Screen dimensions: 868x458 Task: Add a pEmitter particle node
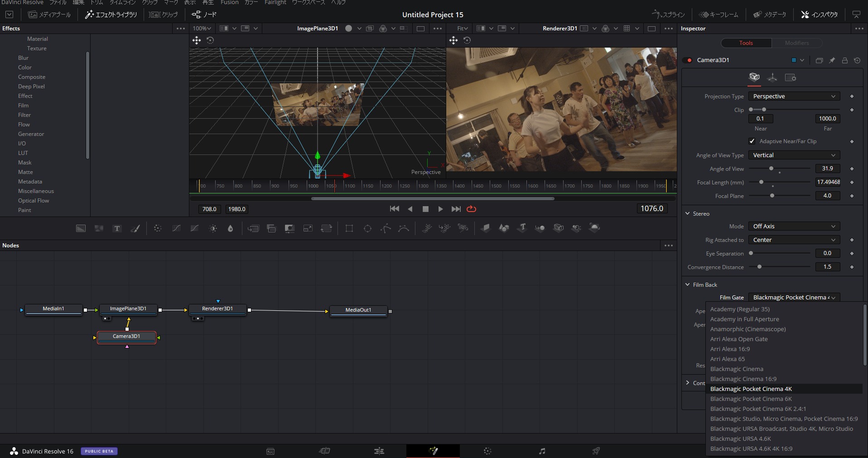coord(426,228)
